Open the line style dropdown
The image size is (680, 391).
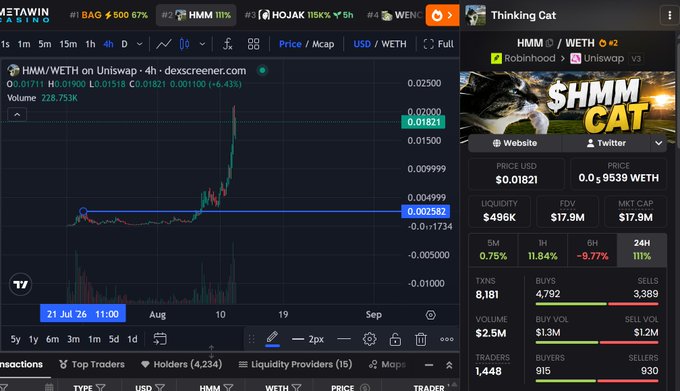coord(343,339)
